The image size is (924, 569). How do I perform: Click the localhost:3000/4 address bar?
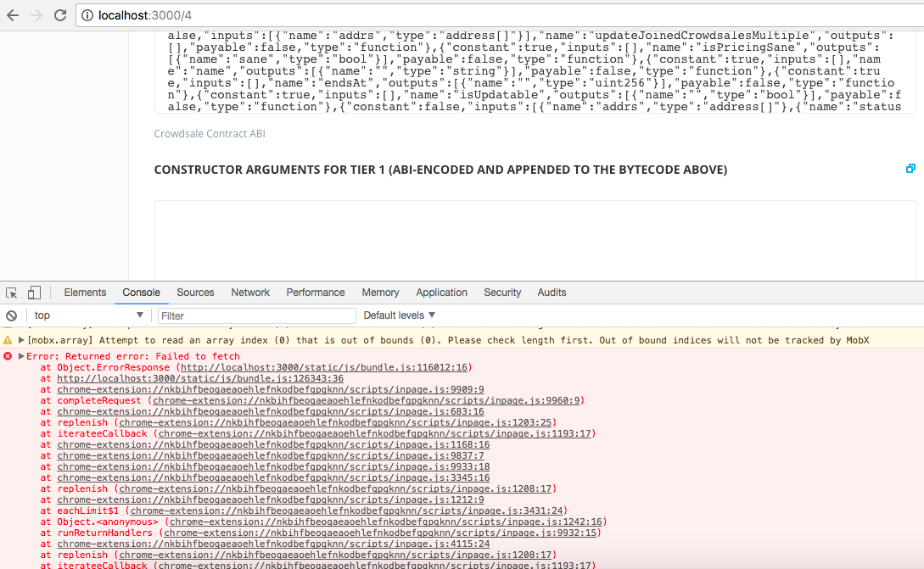[500, 15]
